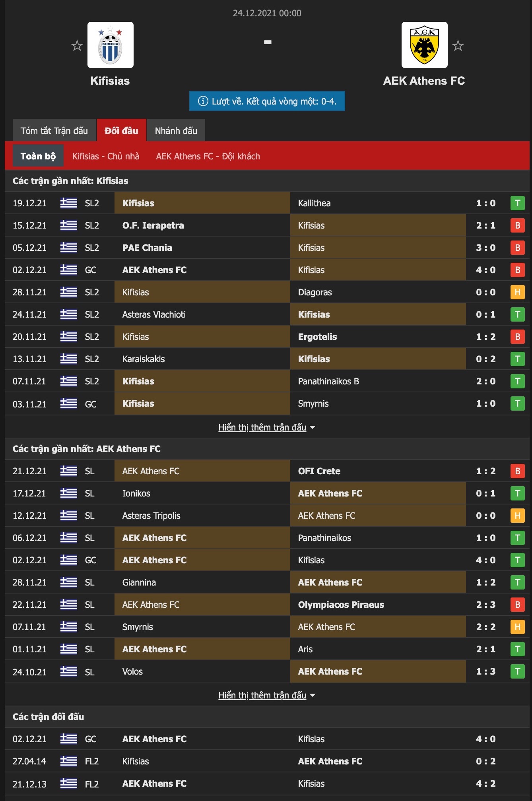This screenshot has height=801, width=532.
Task: Click the win badge on AEK vs Panathinaikos row
Action: (518, 538)
